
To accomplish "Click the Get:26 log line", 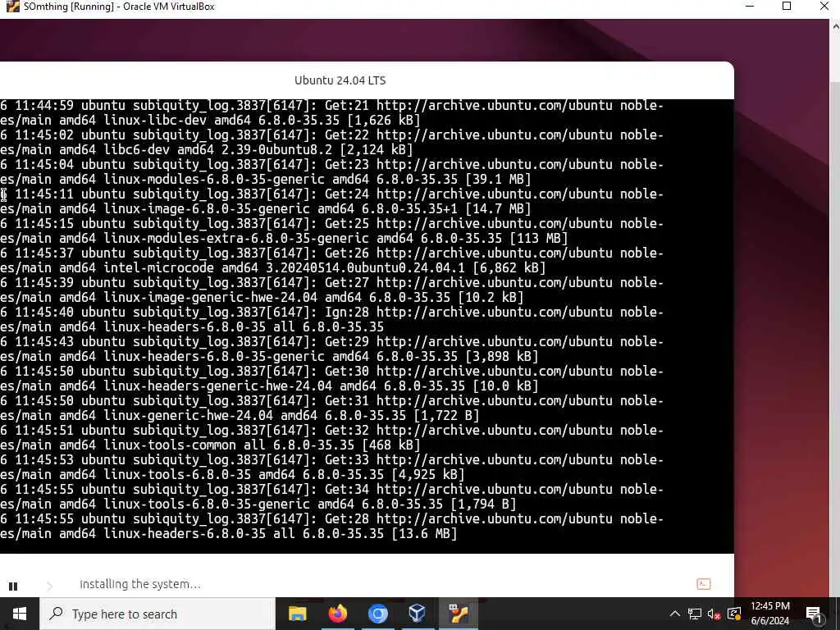I will [x=331, y=253].
